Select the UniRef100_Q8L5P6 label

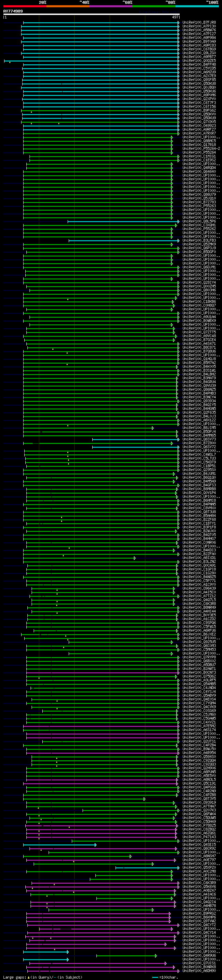(x=199, y=221)
